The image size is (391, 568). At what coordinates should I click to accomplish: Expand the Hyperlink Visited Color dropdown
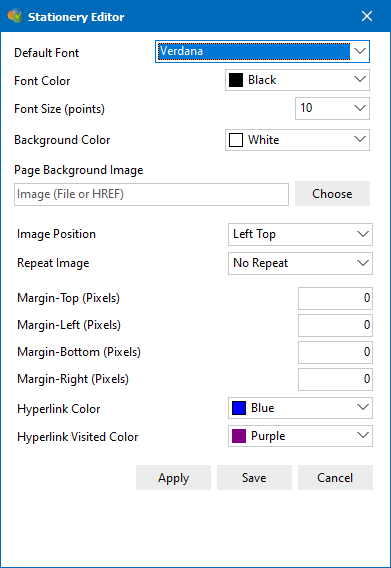[x=300, y=436]
